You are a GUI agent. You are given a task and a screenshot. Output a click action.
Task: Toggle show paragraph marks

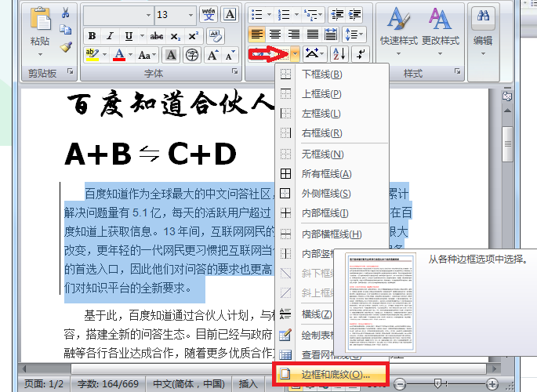(361, 54)
